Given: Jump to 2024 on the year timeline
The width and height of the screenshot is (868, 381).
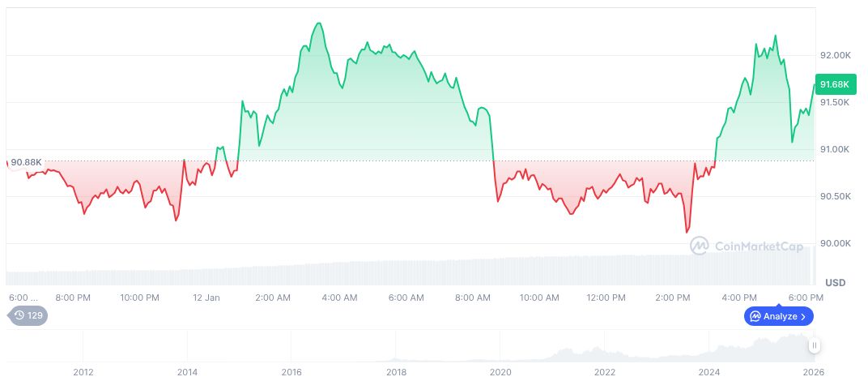Looking at the screenshot, I should pos(709,372).
